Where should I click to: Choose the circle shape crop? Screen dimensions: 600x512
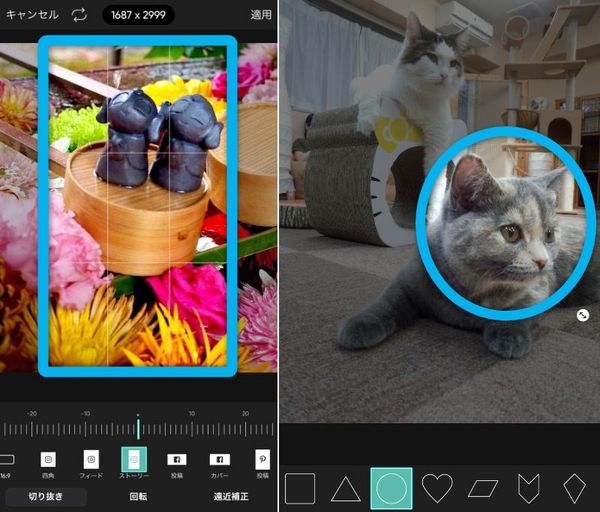click(x=391, y=488)
